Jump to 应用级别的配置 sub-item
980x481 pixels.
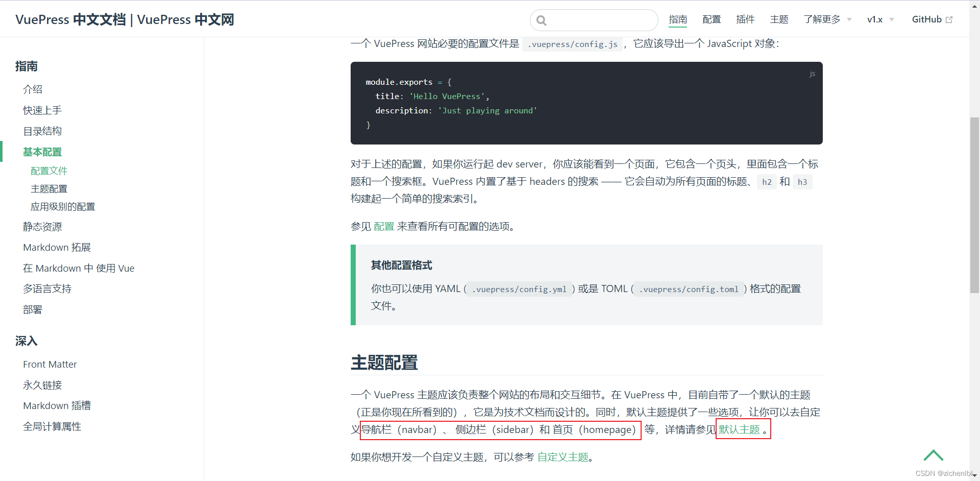point(63,207)
